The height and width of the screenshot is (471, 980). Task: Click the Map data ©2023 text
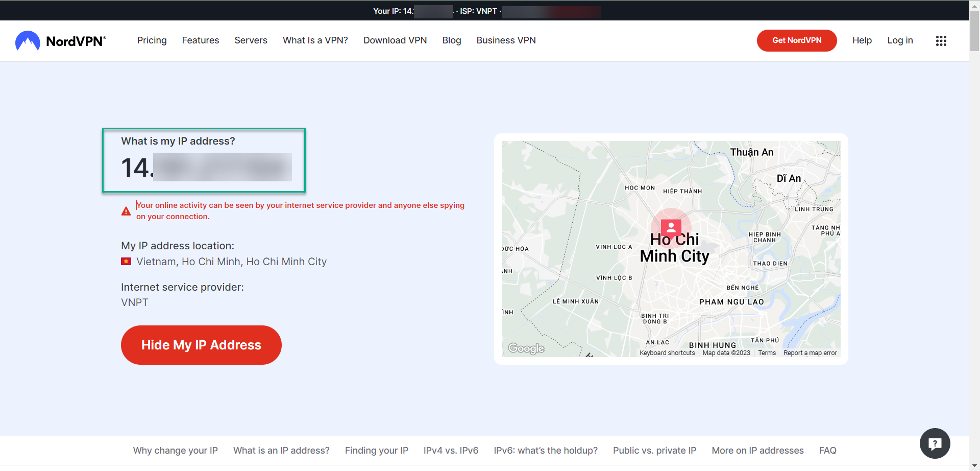pos(726,353)
